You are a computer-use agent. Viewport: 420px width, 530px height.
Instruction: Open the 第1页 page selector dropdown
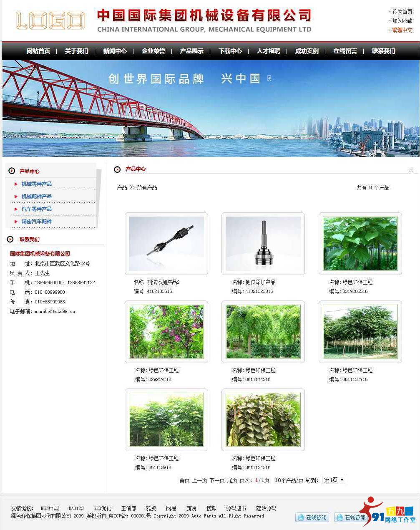(x=333, y=480)
